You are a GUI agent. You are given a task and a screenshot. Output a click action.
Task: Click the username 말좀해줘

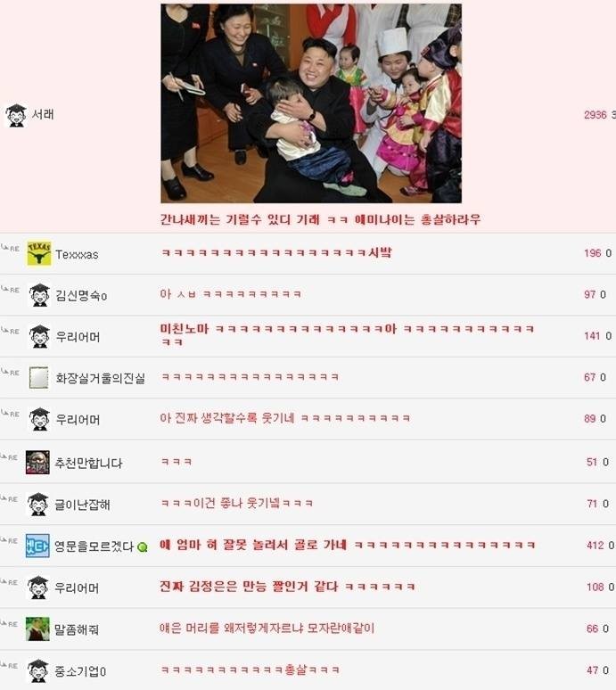[x=76, y=629]
